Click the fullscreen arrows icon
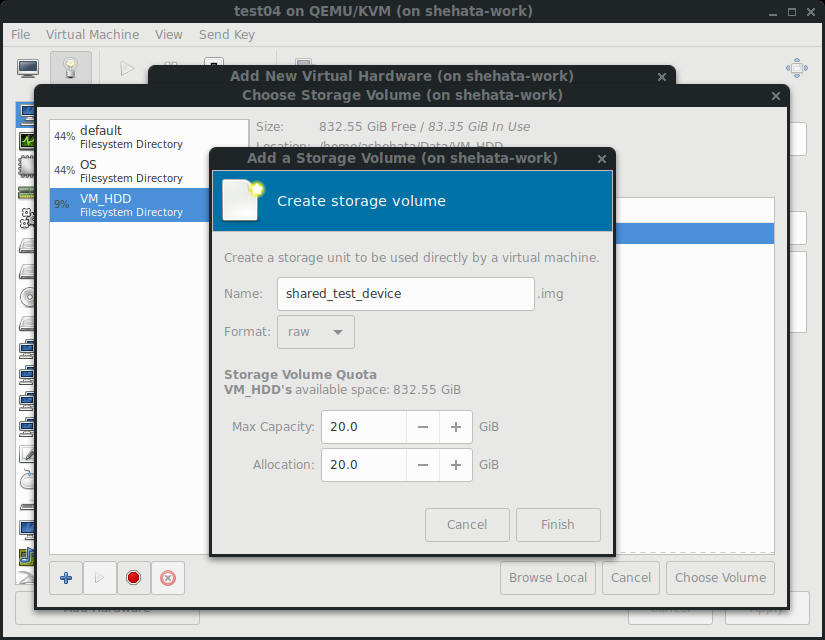 [796, 68]
